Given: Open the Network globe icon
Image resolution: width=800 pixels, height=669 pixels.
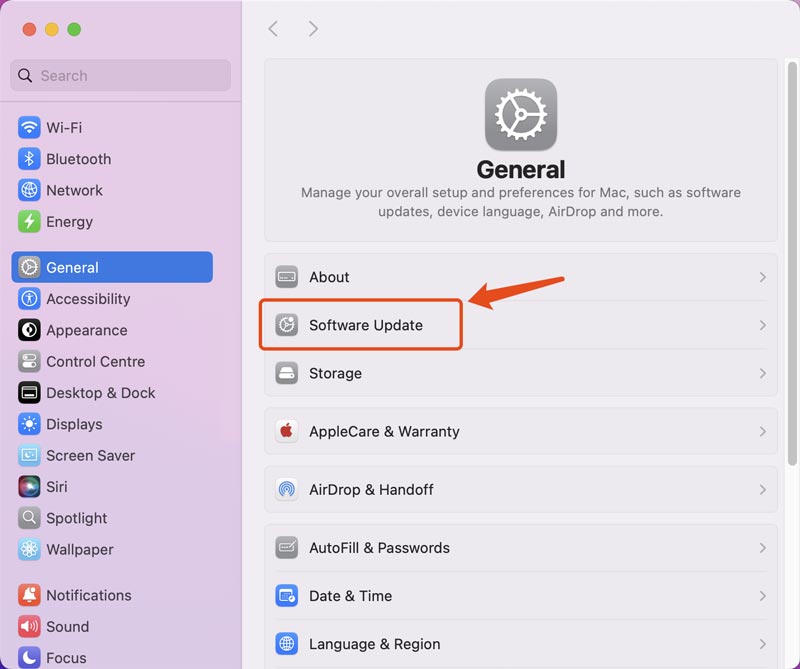Looking at the screenshot, I should (x=29, y=190).
